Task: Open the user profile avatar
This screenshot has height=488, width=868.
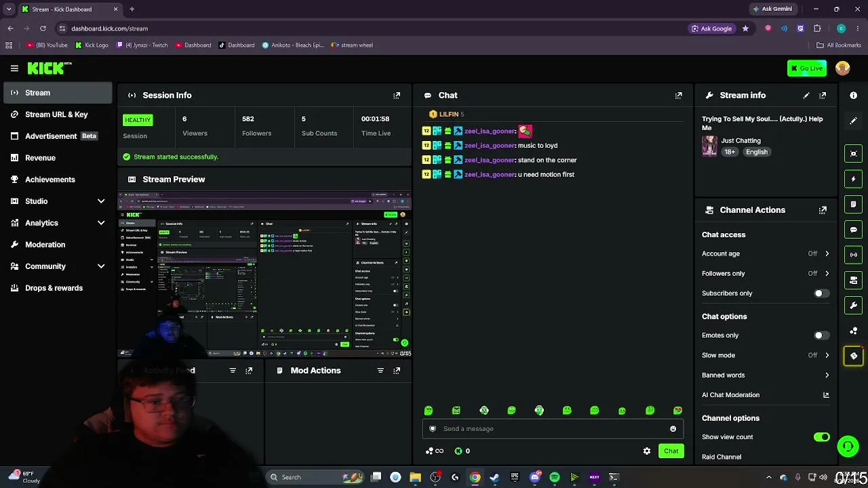Action: (x=843, y=68)
